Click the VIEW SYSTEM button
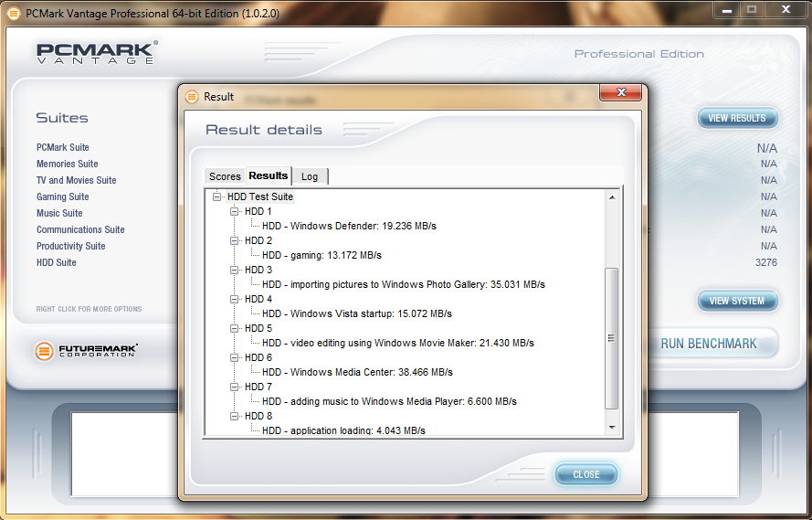The width and height of the screenshot is (812, 520). pos(737,301)
